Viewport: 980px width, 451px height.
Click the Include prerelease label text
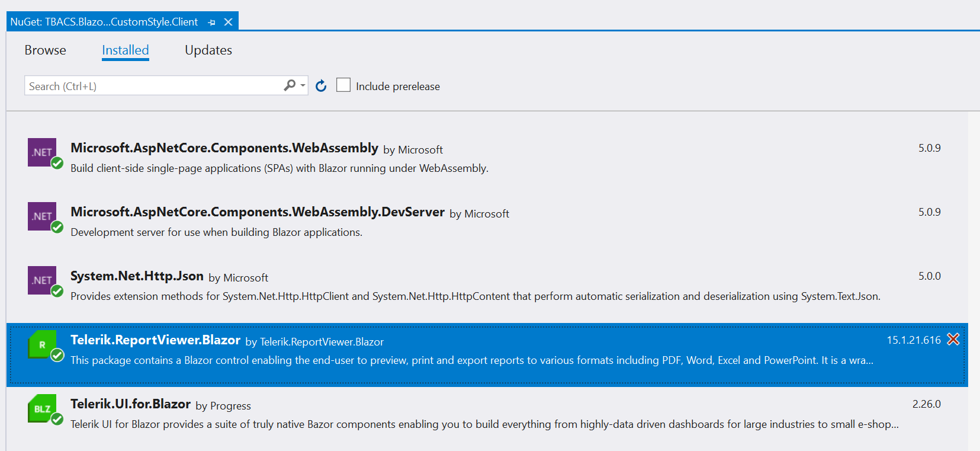(398, 87)
